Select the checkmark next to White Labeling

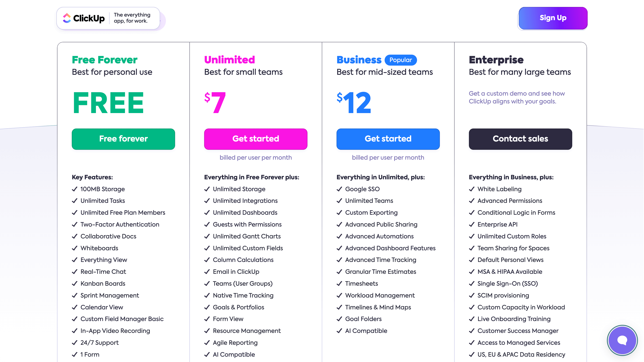tap(472, 189)
